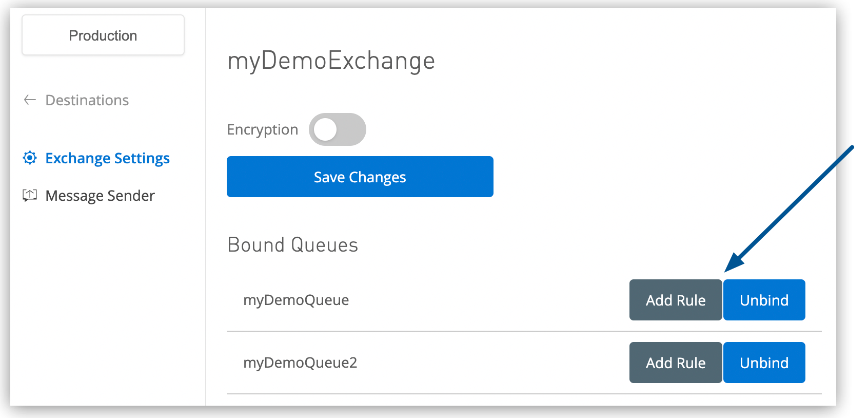Add Rule for myDemoQueue
Image resolution: width=868 pixels, height=418 pixels.
tap(675, 300)
